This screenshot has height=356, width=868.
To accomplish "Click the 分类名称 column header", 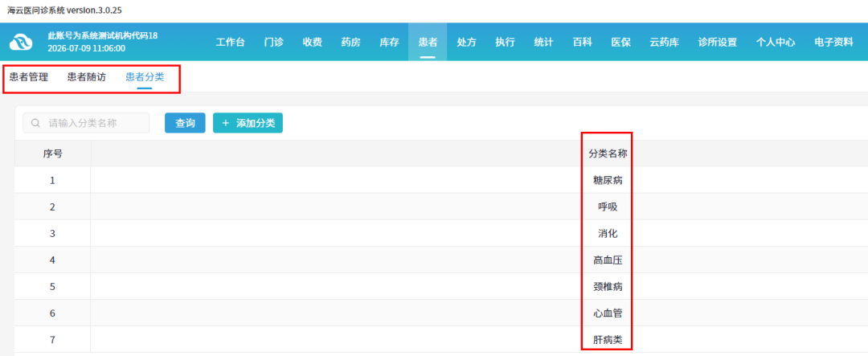I will coord(608,153).
